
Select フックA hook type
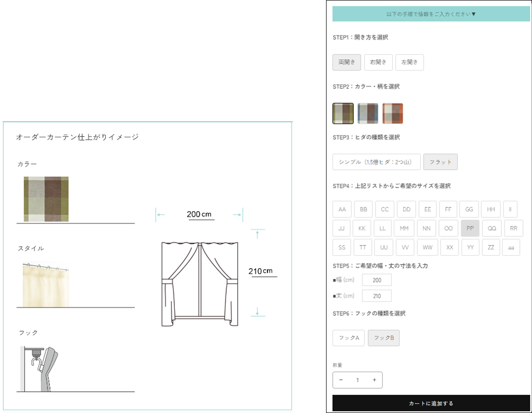tap(349, 338)
